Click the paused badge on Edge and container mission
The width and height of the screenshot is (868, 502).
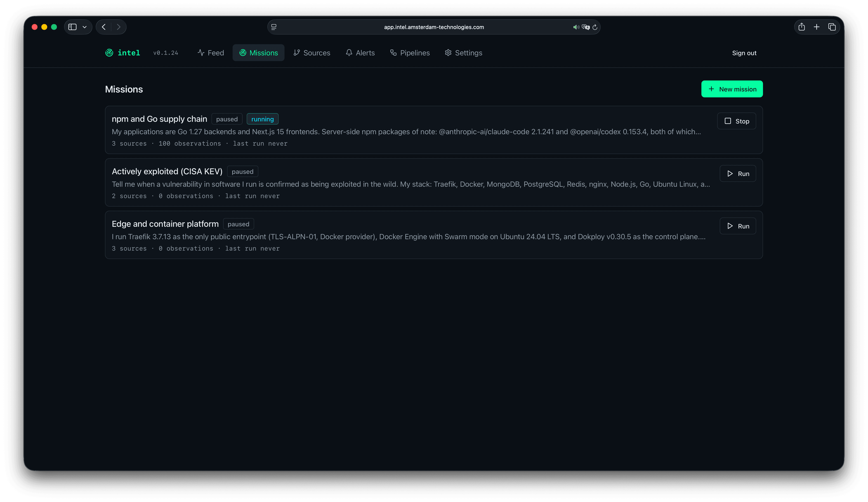pyautogui.click(x=238, y=224)
